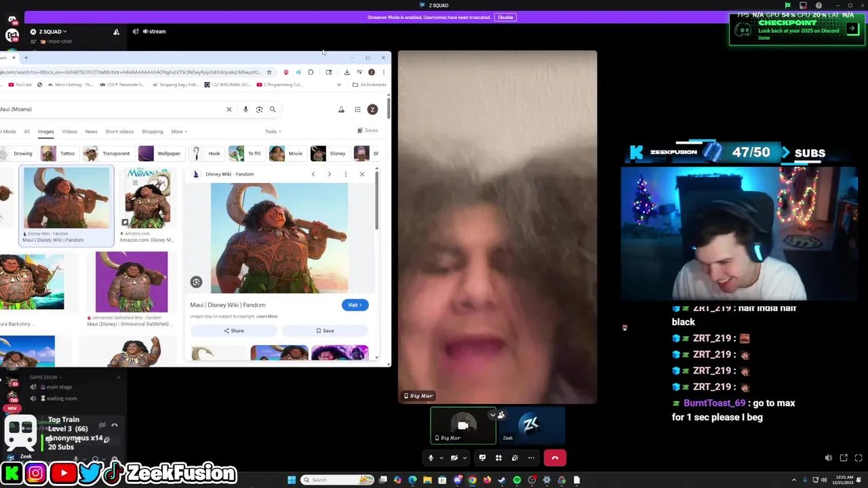Screen dimensions: 868x488
Task: Open activities icon in call controls
Action: pyautogui.click(x=498, y=458)
